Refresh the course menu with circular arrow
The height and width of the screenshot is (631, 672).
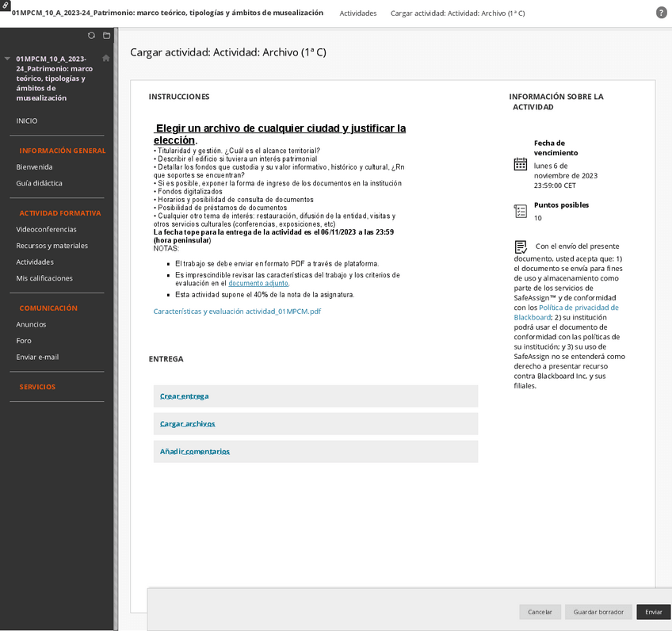91,36
